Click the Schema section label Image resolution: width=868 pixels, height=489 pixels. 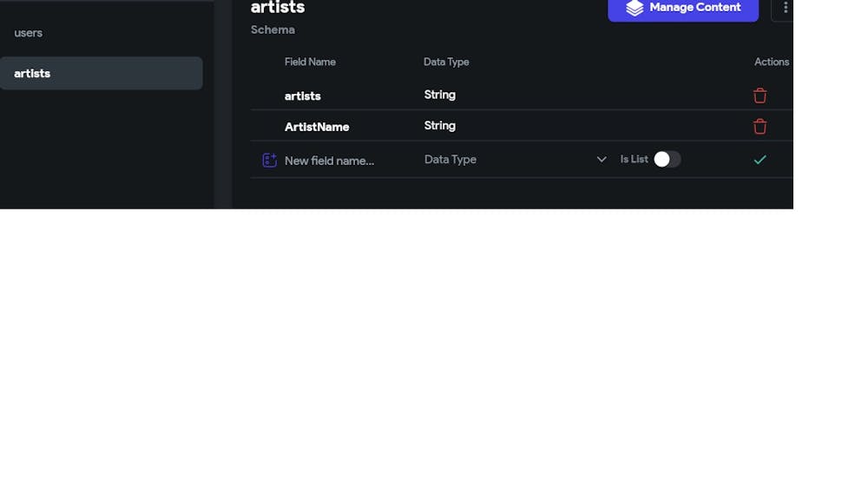click(273, 30)
